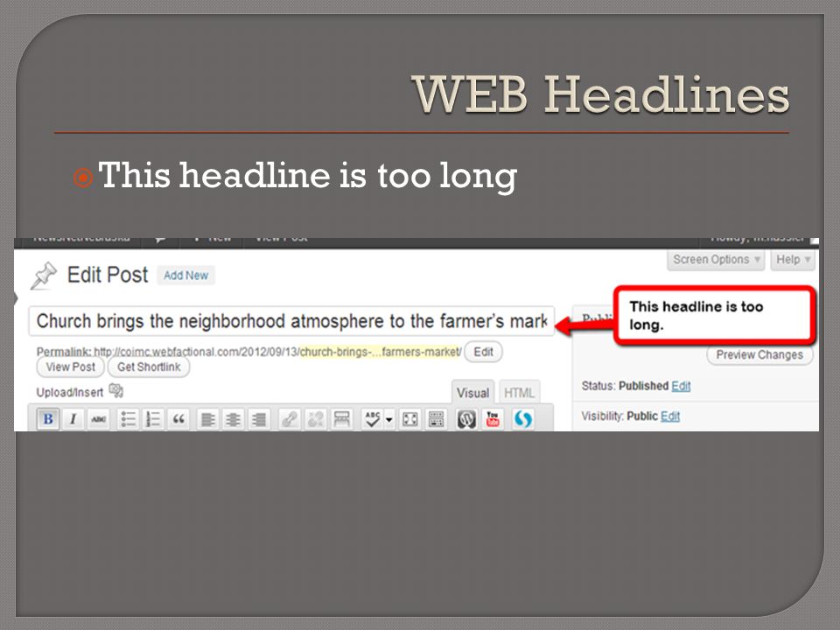Click the blue swirl toolbar icon

point(523,419)
